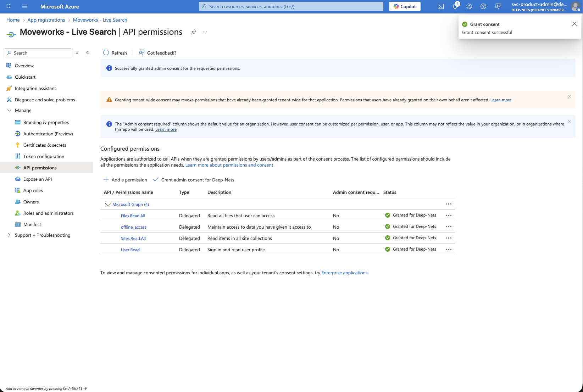The width and height of the screenshot is (583, 392).
Task: Open the blade's more options ellipsis
Action: point(205,32)
